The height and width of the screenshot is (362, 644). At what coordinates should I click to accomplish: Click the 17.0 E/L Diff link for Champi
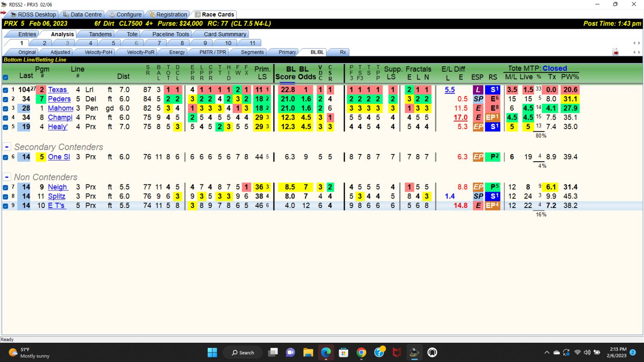pos(461,118)
